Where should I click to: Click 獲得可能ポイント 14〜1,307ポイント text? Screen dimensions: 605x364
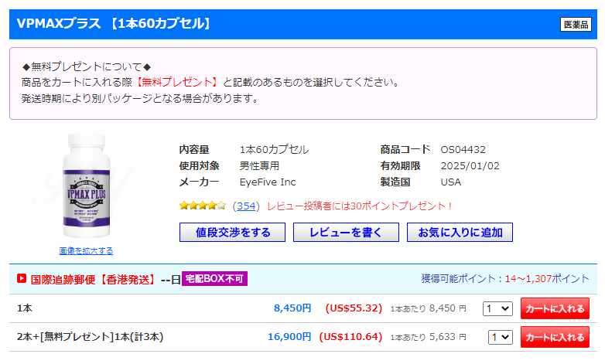click(505, 279)
